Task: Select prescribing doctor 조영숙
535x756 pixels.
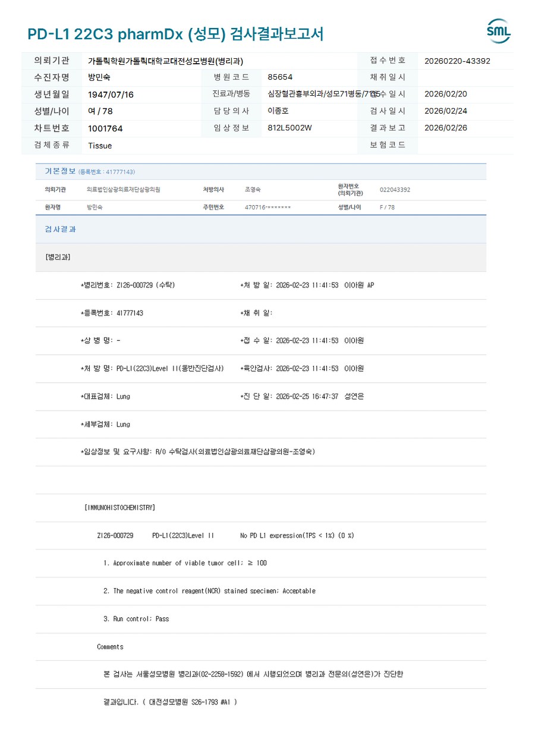Action: 253,190
